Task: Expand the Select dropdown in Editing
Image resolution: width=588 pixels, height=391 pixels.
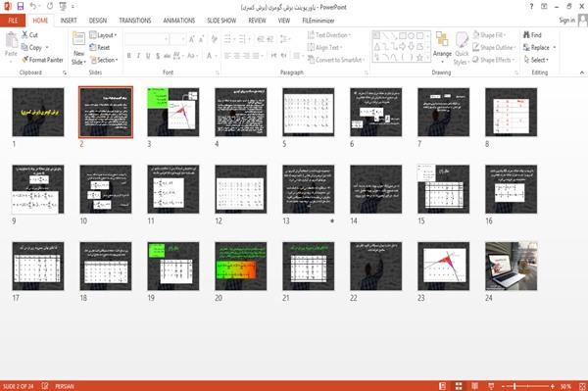Action: pyautogui.click(x=536, y=60)
